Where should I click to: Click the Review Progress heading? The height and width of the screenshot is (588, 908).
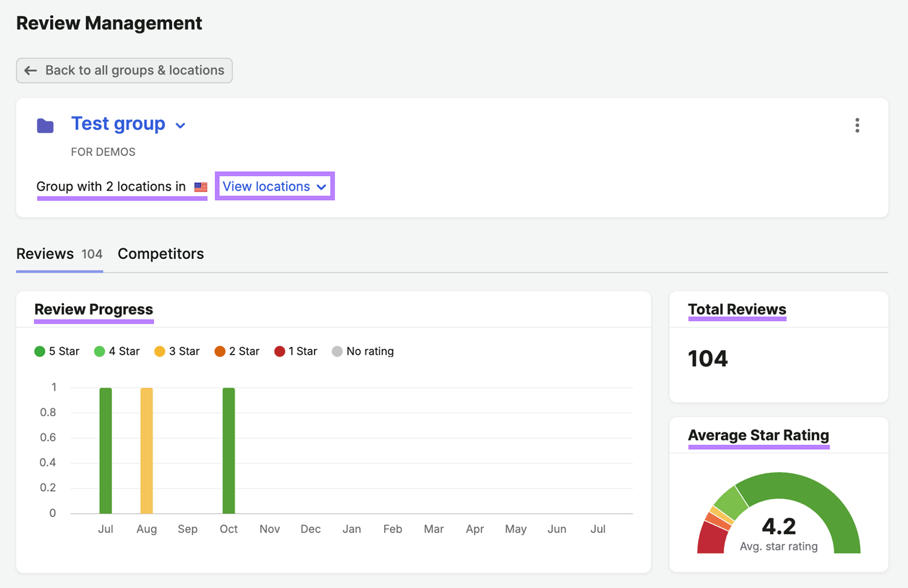tap(94, 309)
